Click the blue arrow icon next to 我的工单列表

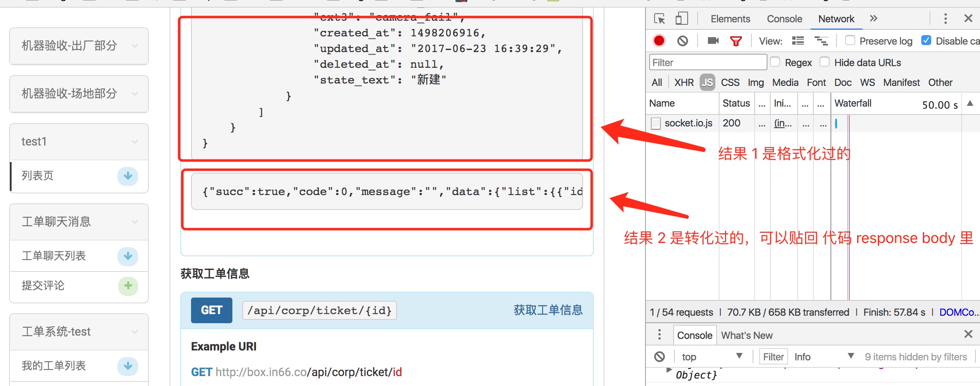128,366
